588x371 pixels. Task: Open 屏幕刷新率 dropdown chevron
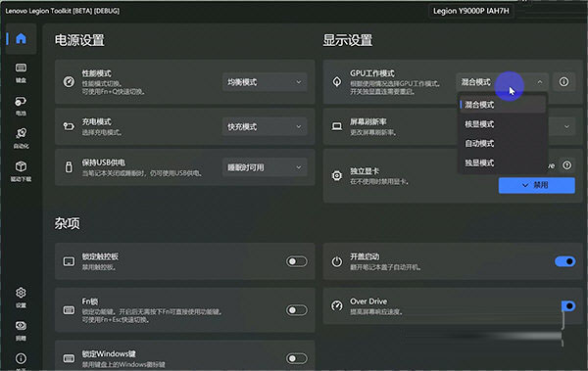566,126
